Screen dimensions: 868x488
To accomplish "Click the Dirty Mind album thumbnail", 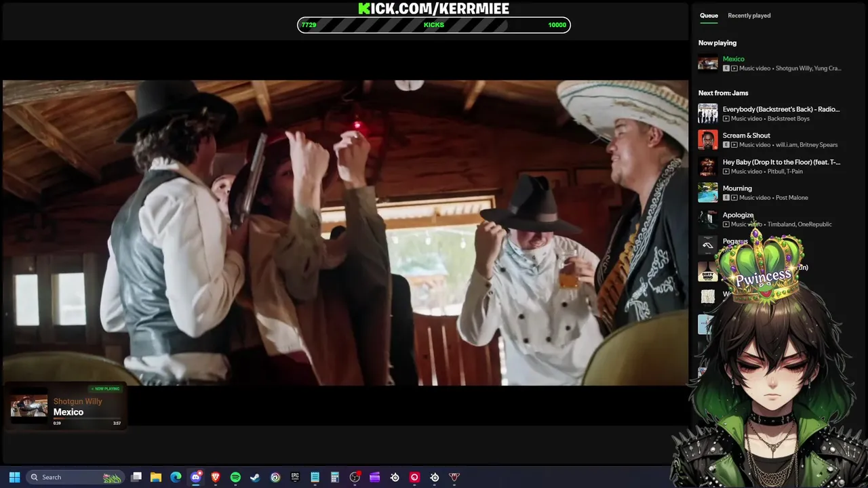I will tap(708, 272).
